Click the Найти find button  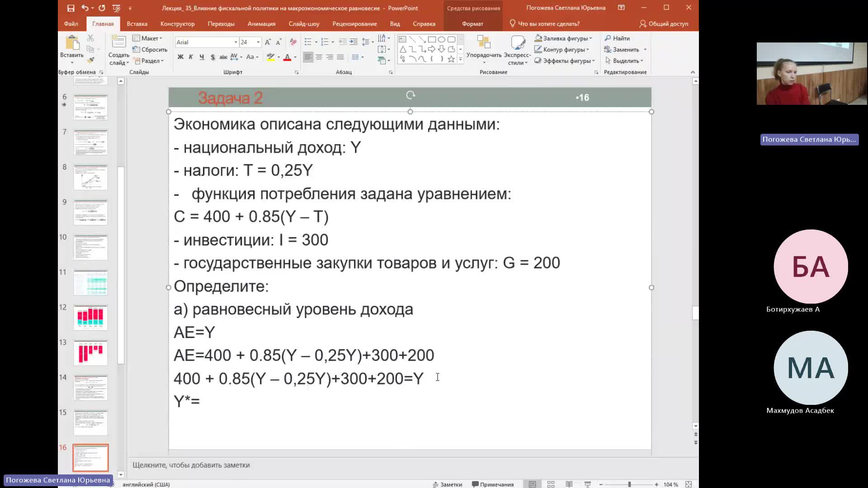(x=617, y=38)
